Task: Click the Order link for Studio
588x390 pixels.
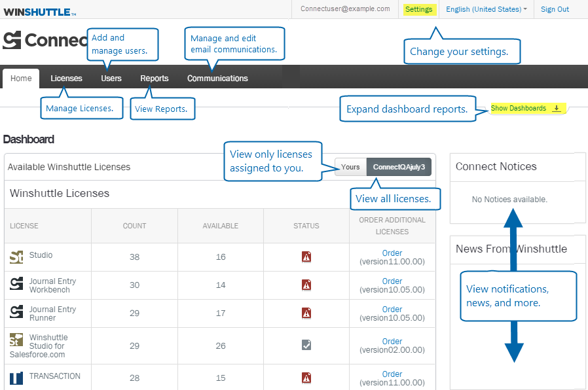Action: pyautogui.click(x=392, y=253)
